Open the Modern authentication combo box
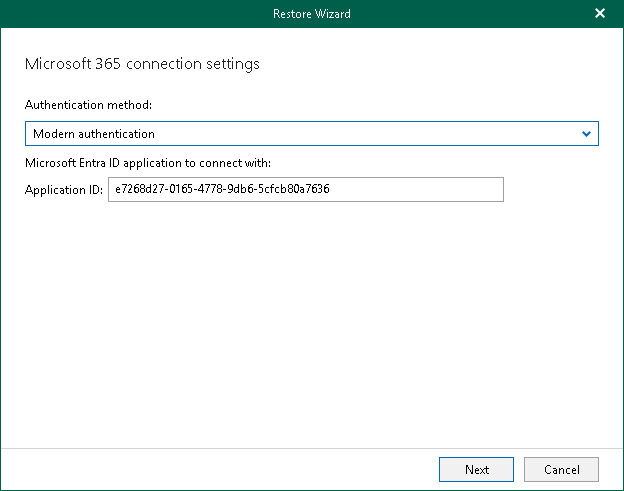Viewport: 624px width, 491px height. [x=311, y=133]
